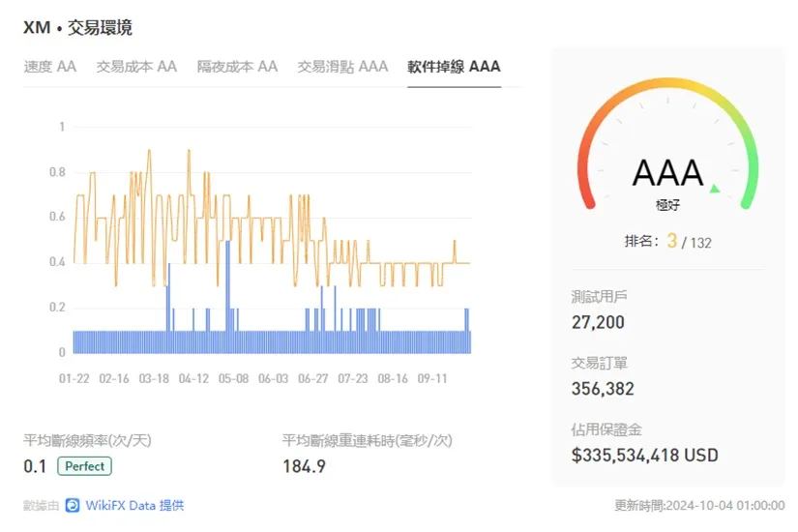
Task: Click the green Perfect badge
Action: tap(84, 466)
